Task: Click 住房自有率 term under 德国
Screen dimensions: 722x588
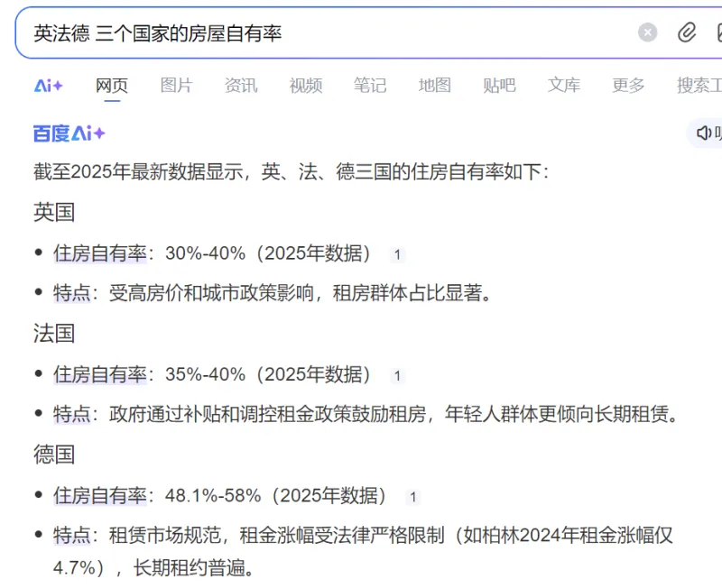Action: [99, 495]
